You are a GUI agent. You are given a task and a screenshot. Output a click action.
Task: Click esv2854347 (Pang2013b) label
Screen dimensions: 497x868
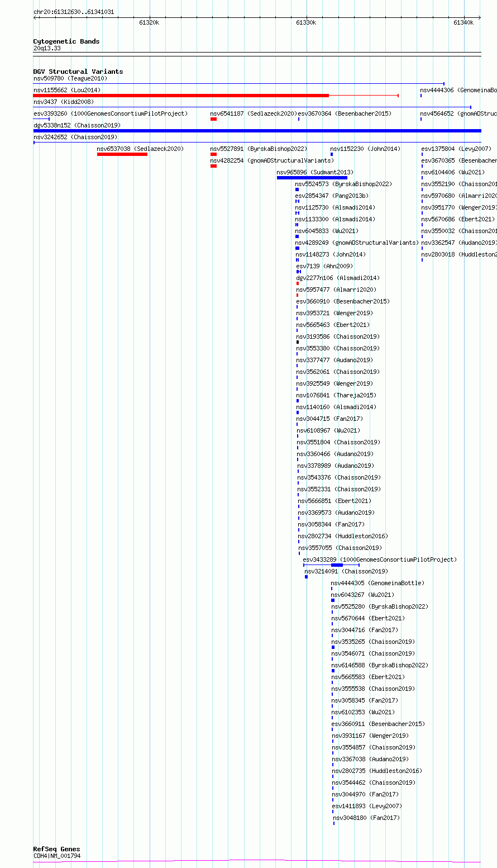click(332, 196)
